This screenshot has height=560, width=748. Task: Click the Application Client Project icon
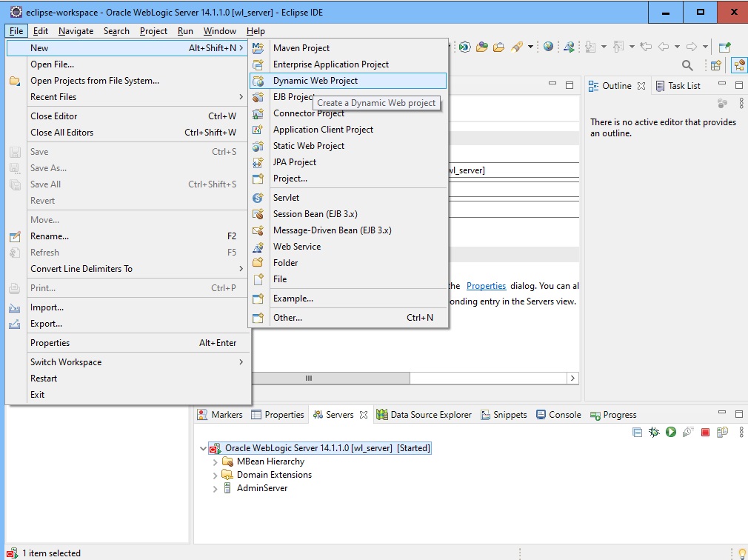(x=258, y=130)
